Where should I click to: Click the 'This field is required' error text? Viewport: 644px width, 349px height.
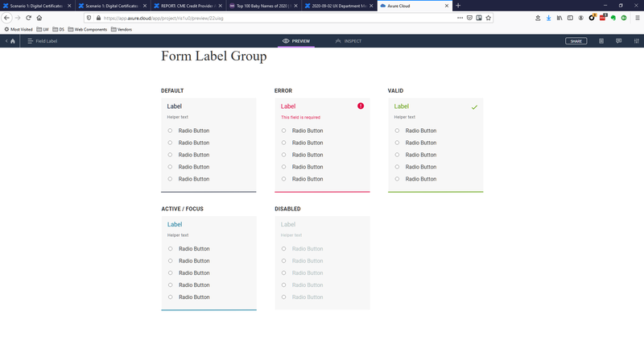click(x=300, y=118)
